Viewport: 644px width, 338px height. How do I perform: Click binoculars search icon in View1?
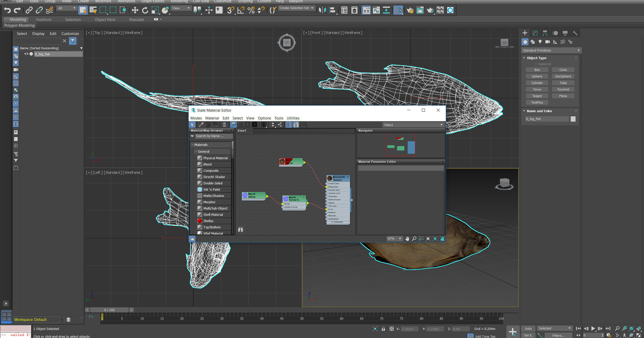(x=240, y=229)
